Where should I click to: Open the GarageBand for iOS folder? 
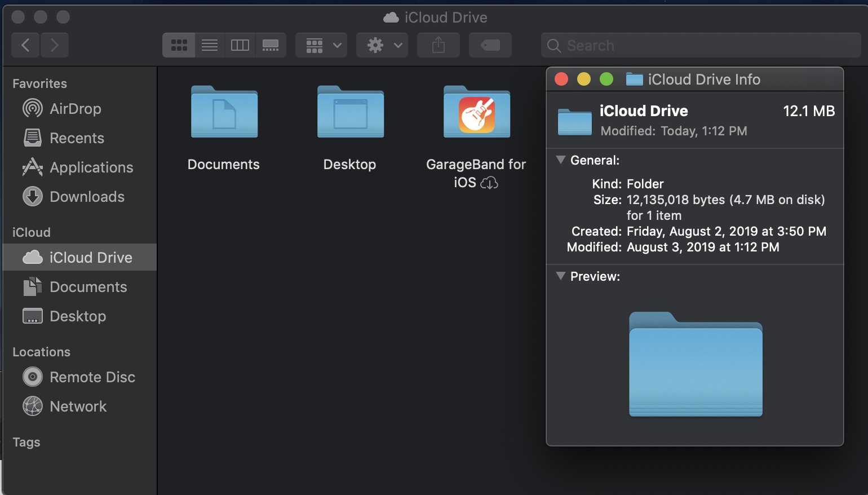[x=476, y=113]
